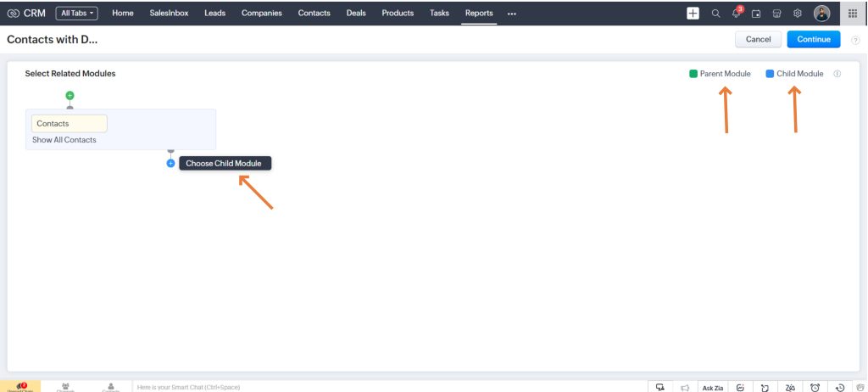Click the 'Contacts with D...' report title

(52, 39)
